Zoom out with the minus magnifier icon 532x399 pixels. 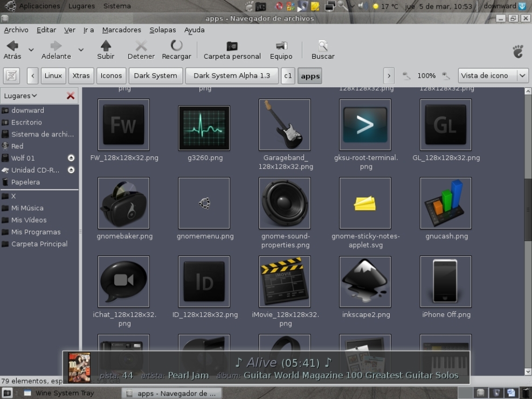[x=406, y=75]
